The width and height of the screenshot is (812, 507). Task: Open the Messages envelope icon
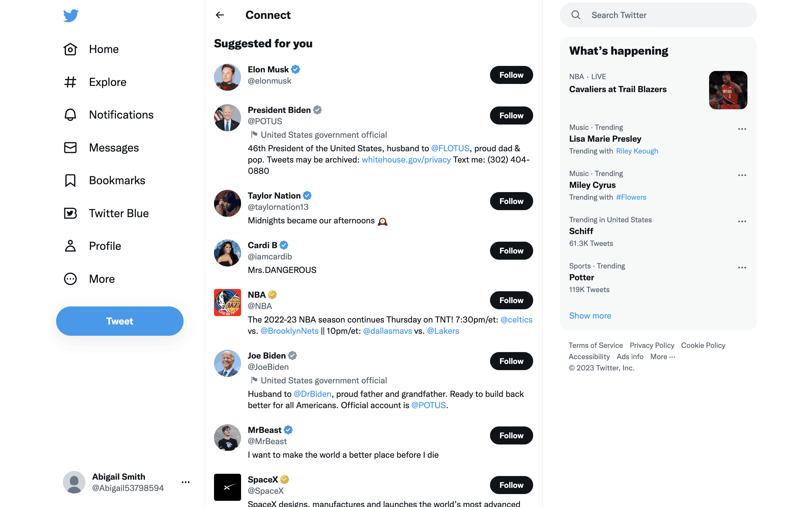(x=70, y=148)
